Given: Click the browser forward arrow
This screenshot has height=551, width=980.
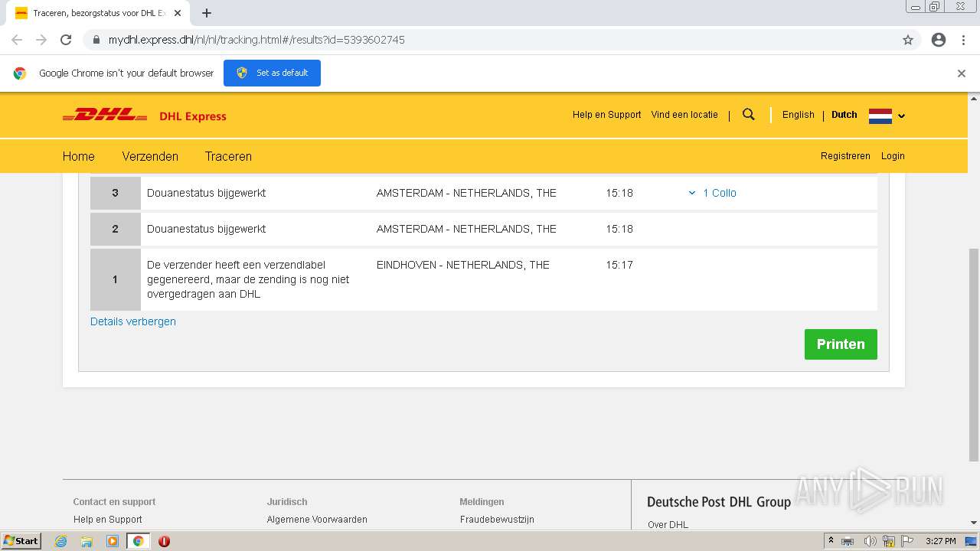Looking at the screenshot, I should tap(41, 40).
